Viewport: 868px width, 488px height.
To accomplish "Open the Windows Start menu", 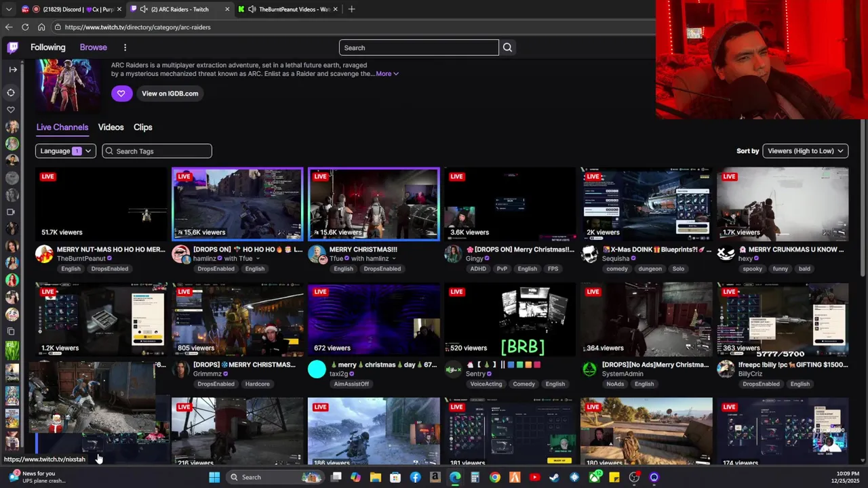I will 214,477.
